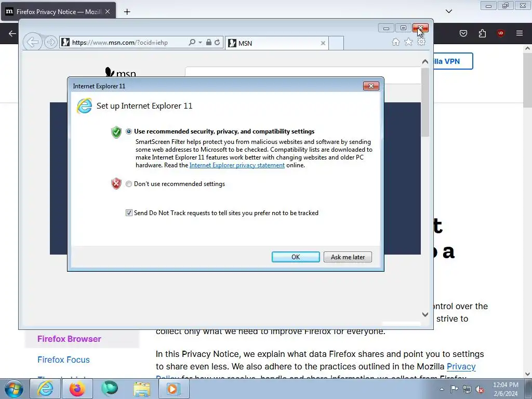The height and width of the screenshot is (399, 532).
Task: Maximize the Internet Explorer window
Action: pyautogui.click(x=403, y=28)
